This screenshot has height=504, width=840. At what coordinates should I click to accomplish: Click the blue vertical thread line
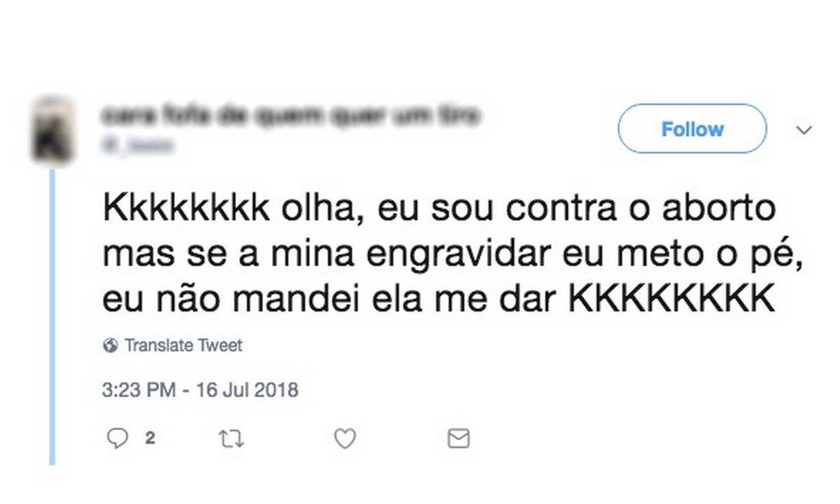(53, 317)
